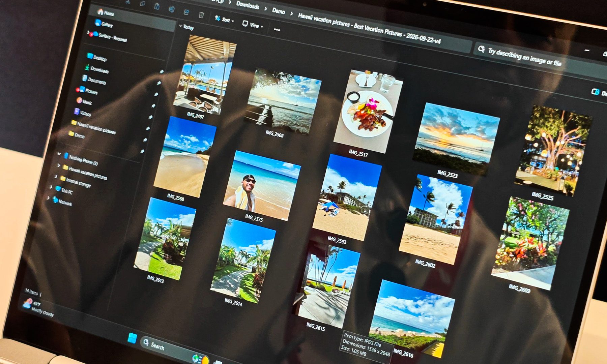The height and width of the screenshot is (364, 607).
Task: Click the Rename icon in toolbar
Action: pos(171,9)
